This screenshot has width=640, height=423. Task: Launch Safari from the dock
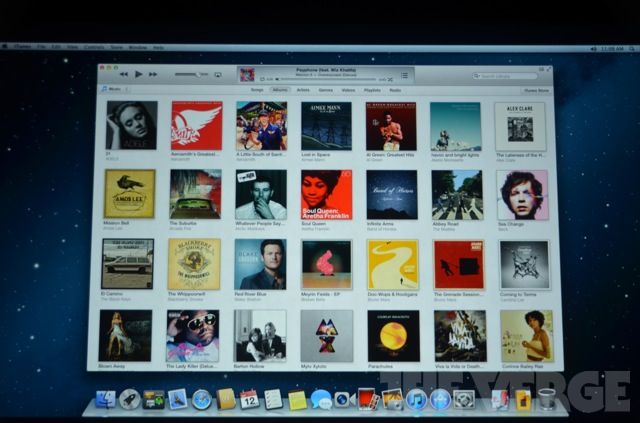pos(201,399)
